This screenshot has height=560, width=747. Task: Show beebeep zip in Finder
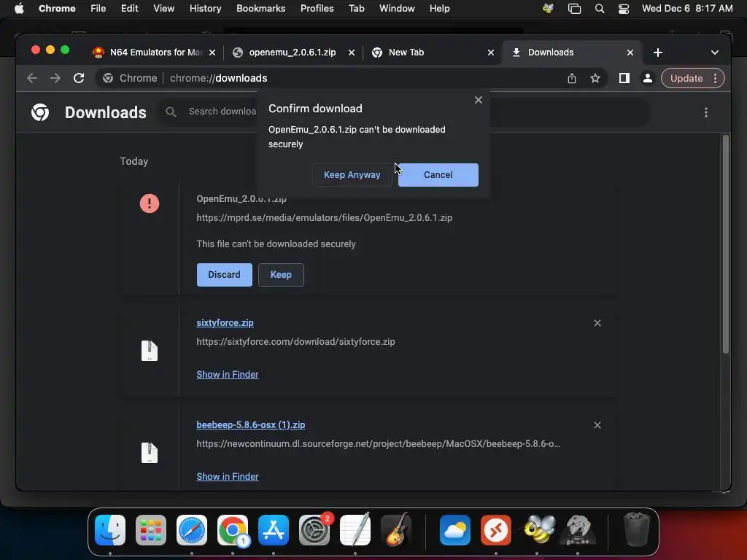(228, 476)
